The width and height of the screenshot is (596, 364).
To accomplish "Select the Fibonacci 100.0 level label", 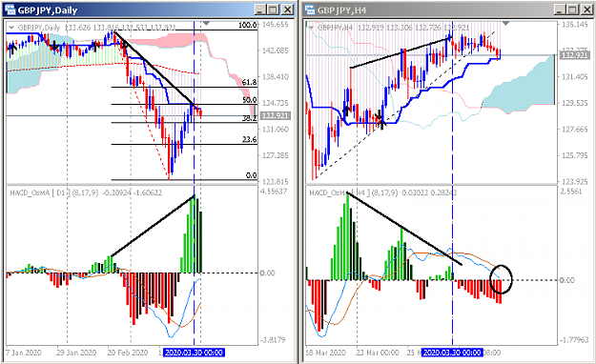I will (x=247, y=25).
